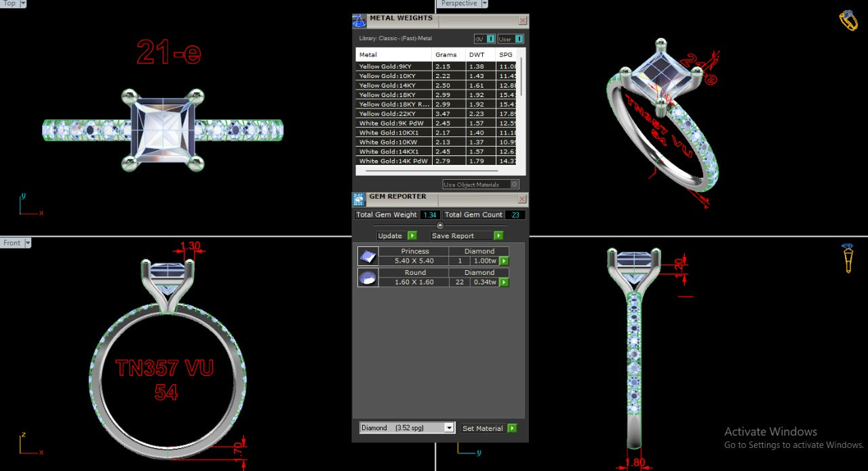The height and width of the screenshot is (471, 868).
Task: Select the Yellow Gold:18KY row
Action: [436, 95]
